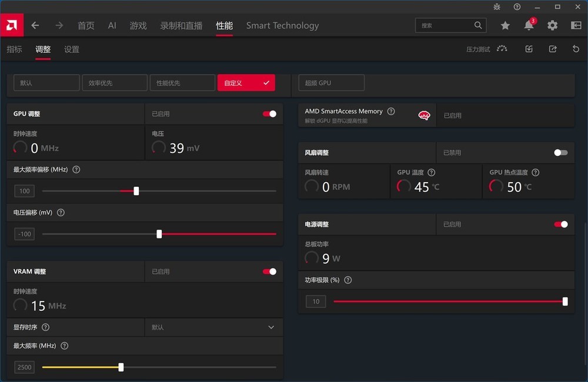Open the Smart Technology tab
Screen dimensions: 588x382
[x=282, y=25]
